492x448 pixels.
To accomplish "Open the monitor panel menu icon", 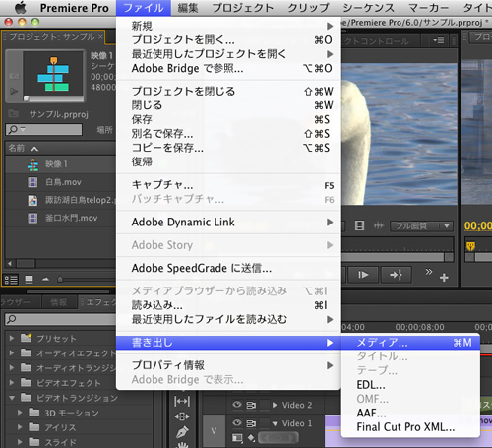I will 439,40.
